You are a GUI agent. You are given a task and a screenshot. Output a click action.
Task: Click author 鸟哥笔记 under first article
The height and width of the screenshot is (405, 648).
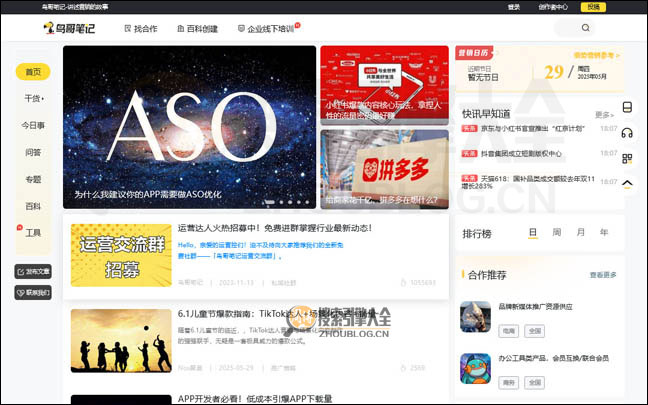pos(191,283)
